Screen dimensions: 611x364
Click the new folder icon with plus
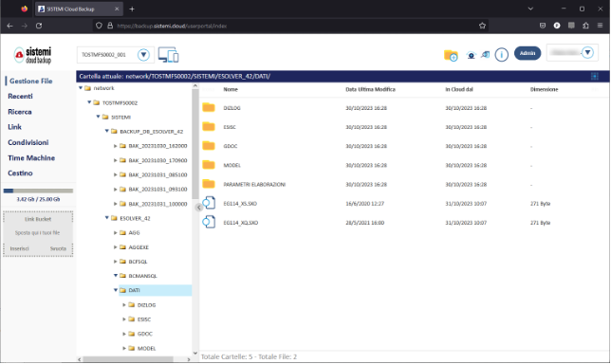[x=451, y=55]
